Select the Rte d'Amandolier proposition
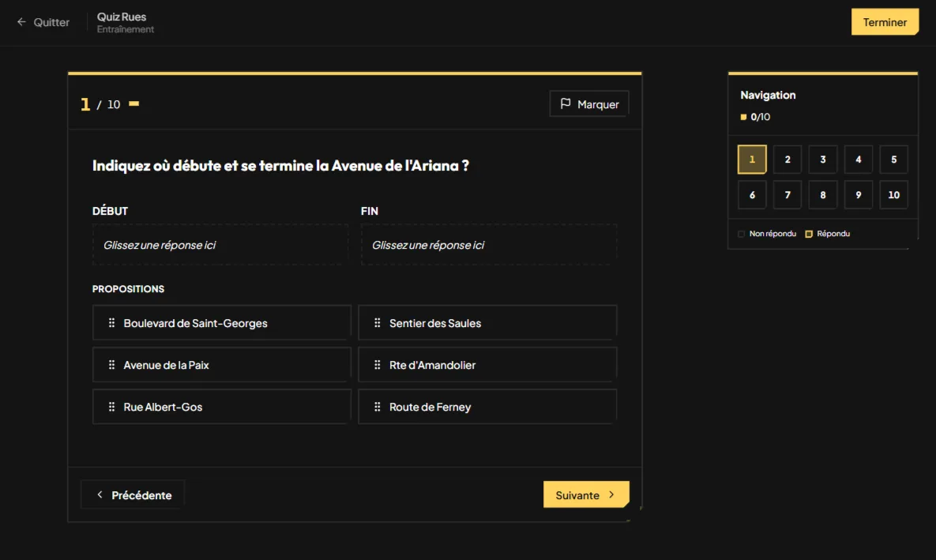This screenshot has width=936, height=560. (x=487, y=365)
